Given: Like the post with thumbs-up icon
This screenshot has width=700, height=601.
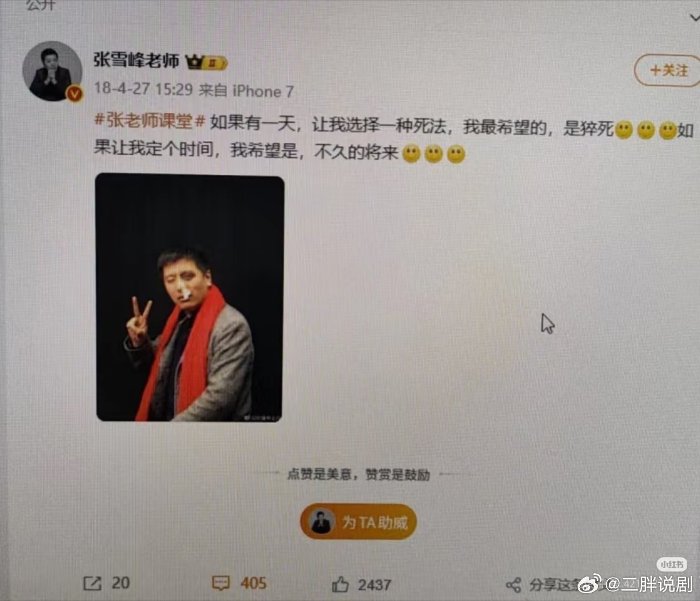Looking at the screenshot, I should point(340,584).
